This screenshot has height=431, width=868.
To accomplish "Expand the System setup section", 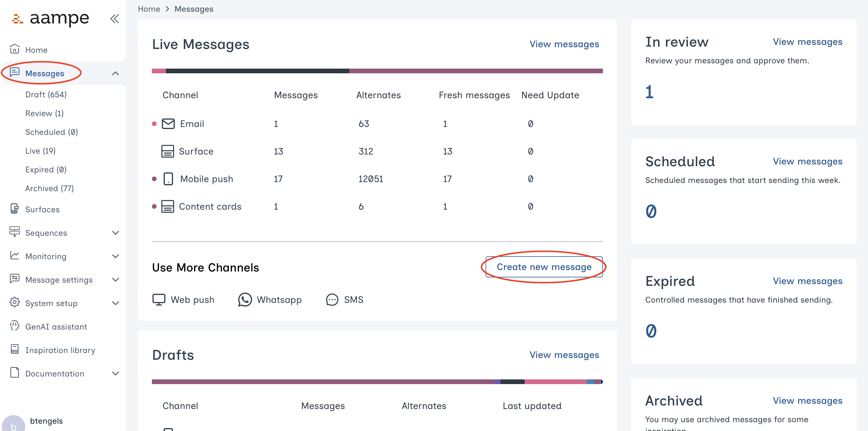I will (x=116, y=303).
